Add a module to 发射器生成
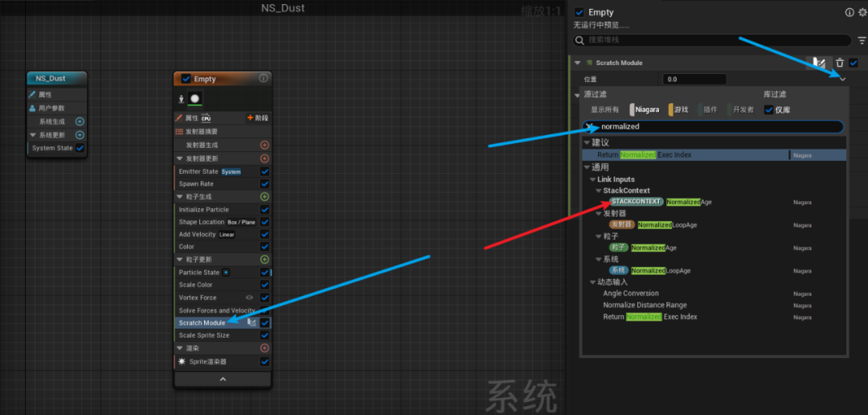The height and width of the screenshot is (415, 868). click(x=264, y=145)
